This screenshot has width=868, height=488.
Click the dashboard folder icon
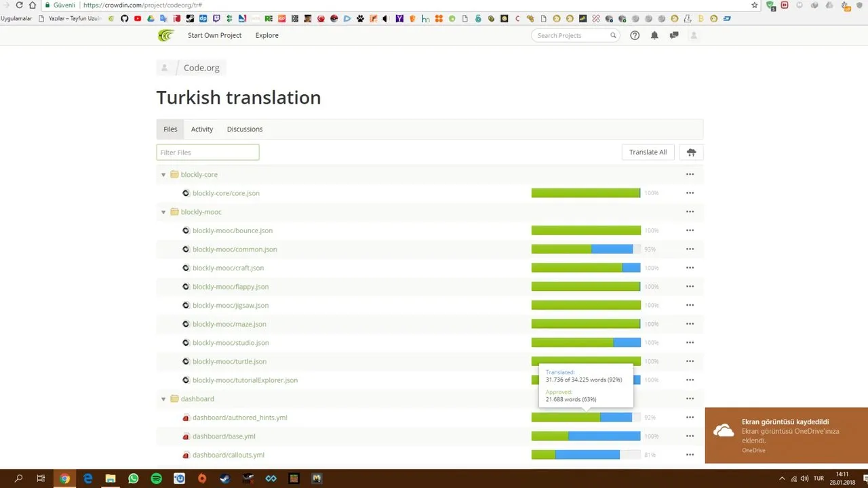coord(174,399)
